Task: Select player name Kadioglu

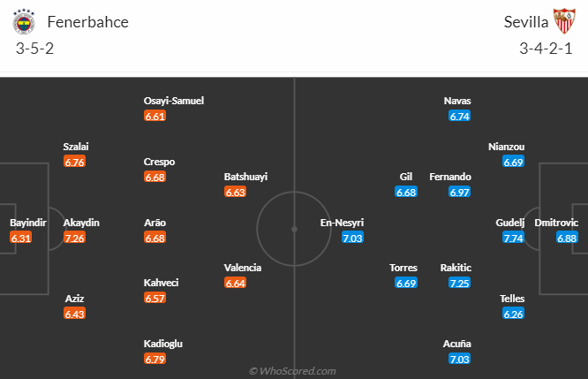Action: click(x=166, y=343)
